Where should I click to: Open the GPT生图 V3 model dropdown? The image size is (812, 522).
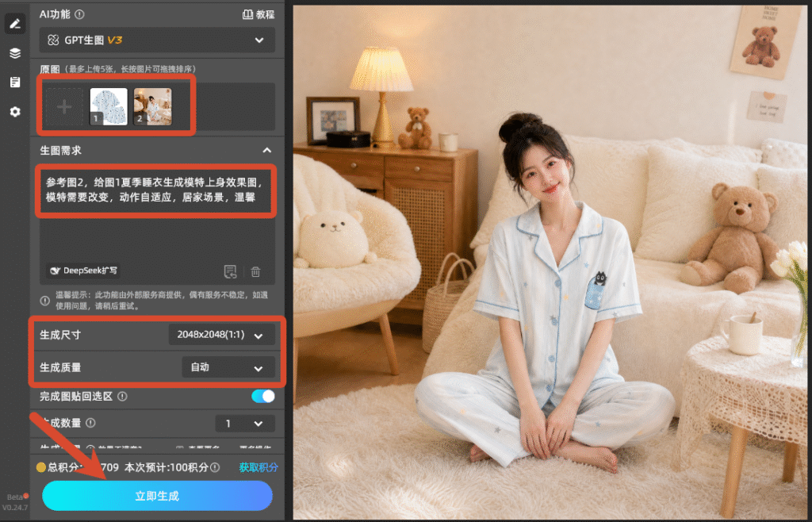point(158,40)
